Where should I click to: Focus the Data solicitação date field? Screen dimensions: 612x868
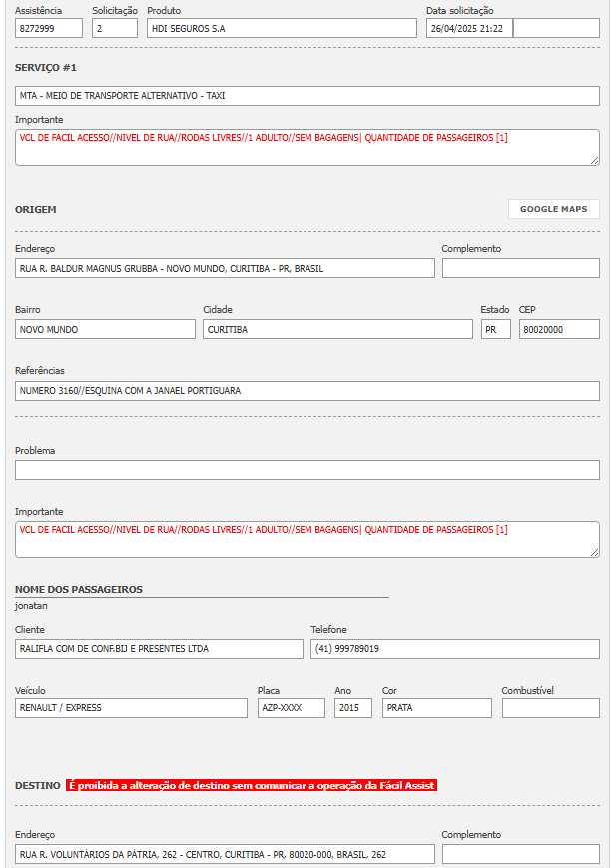(469, 28)
